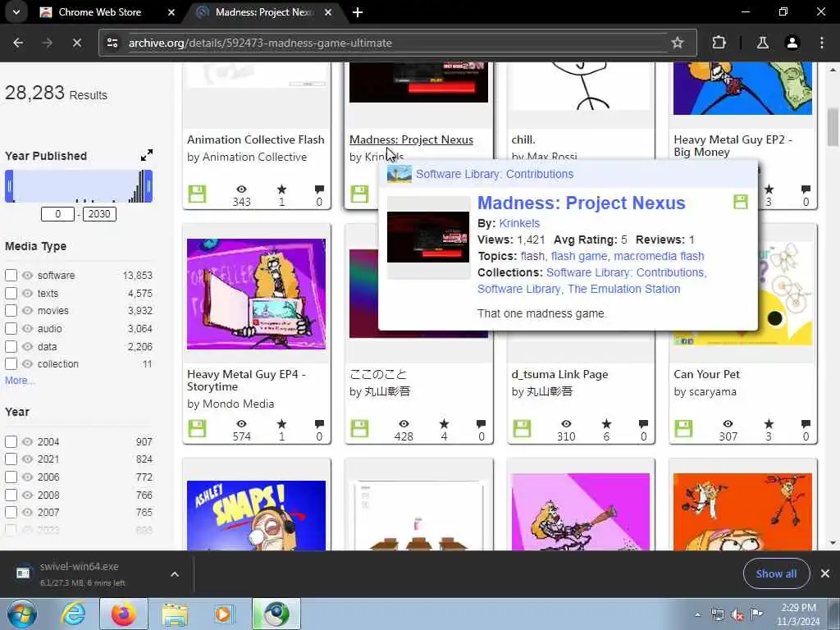Open a new tab with plus button
The image size is (840, 630).
coord(358,11)
